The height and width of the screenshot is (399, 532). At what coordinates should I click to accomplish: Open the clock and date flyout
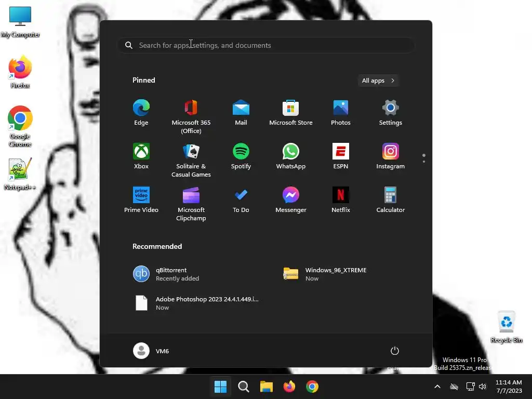(509, 387)
